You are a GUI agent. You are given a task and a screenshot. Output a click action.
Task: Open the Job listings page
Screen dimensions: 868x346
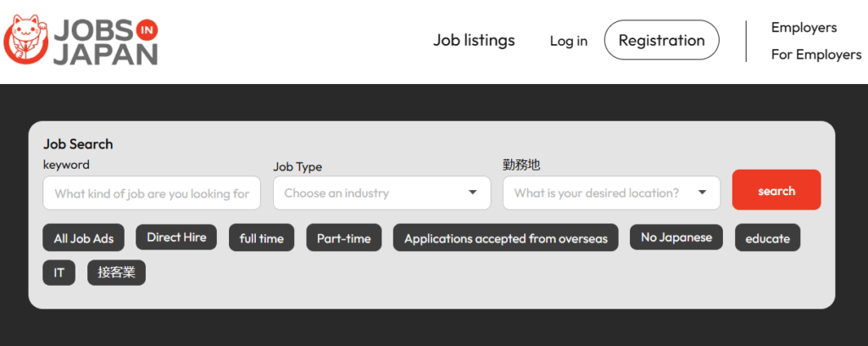coord(474,41)
